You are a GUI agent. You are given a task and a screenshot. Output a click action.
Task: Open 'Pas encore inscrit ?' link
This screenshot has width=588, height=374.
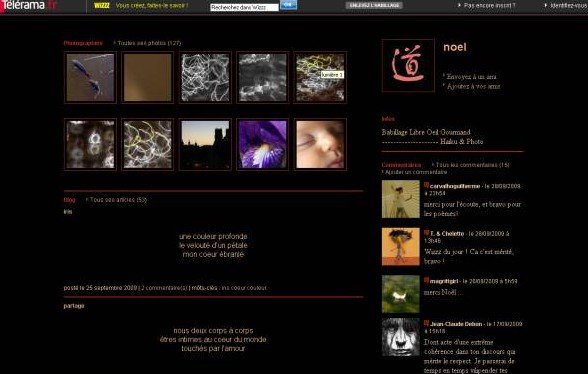[489, 6]
